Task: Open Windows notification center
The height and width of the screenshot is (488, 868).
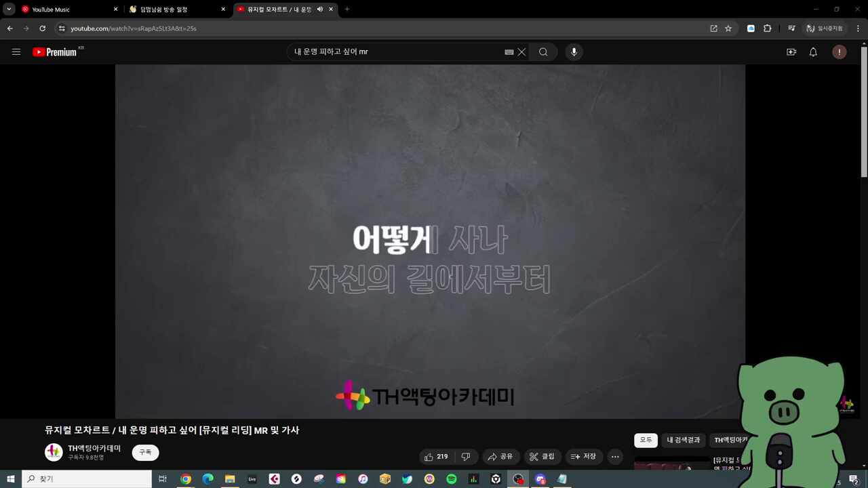Action: click(x=854, y=480)
